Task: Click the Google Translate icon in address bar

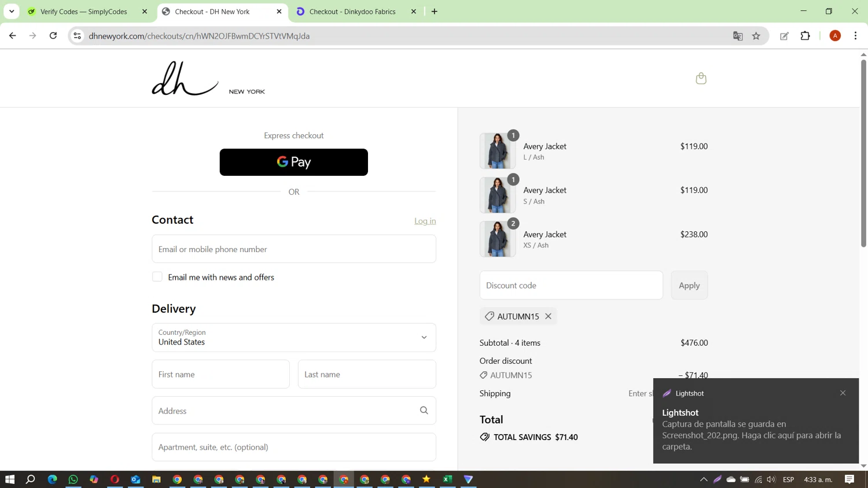Action: click(738, 36)
